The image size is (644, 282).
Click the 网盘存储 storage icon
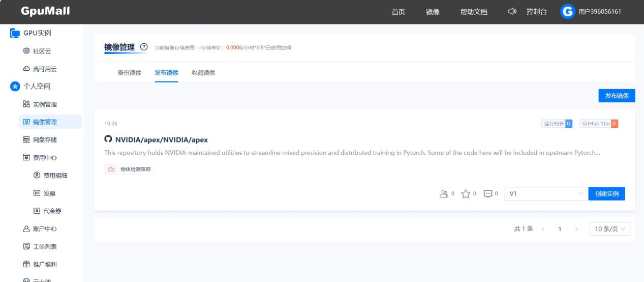(26, 140)
